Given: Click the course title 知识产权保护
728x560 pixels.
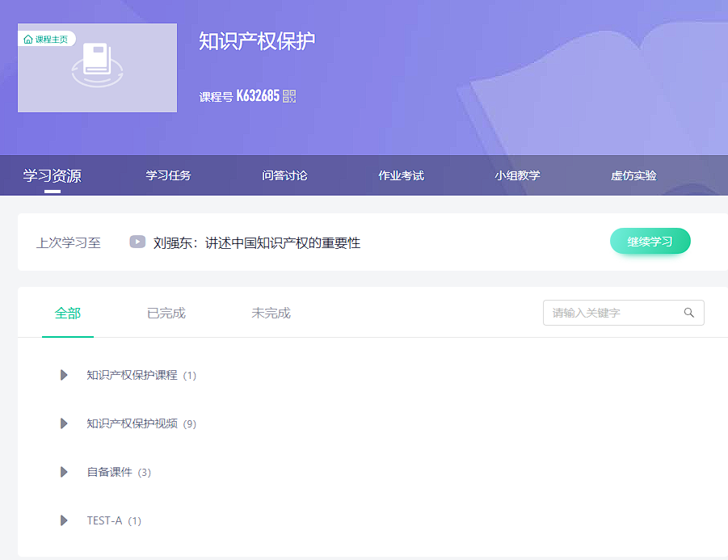Looking at the screenshot, I should [x=257, y=41].
